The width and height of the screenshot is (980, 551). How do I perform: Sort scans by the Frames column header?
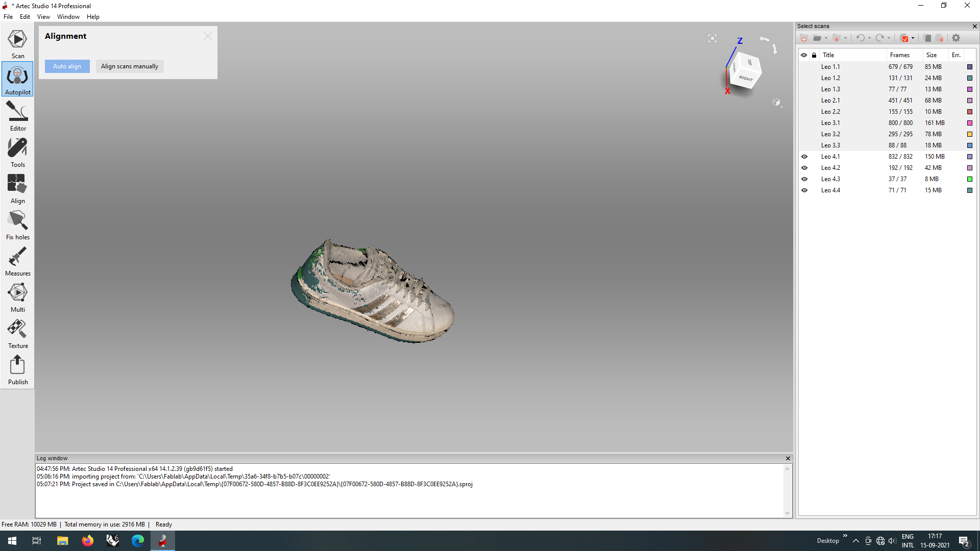click(904, 55)
